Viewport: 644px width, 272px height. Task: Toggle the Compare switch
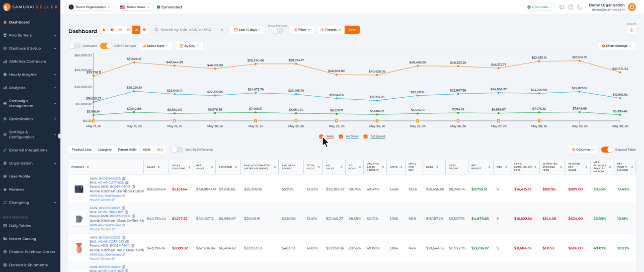pyautogui.click(x=74, y=46)
